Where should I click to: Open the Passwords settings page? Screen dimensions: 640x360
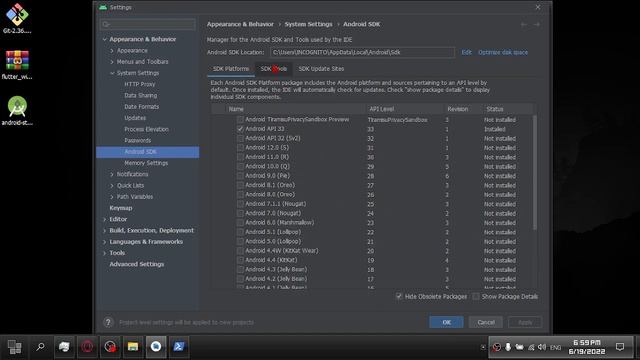[x=138, y=140]
